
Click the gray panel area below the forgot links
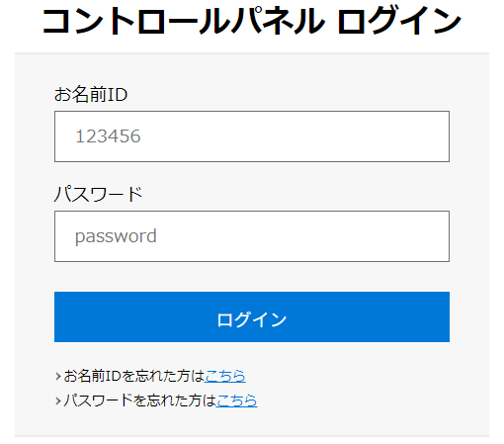(252, 422)
